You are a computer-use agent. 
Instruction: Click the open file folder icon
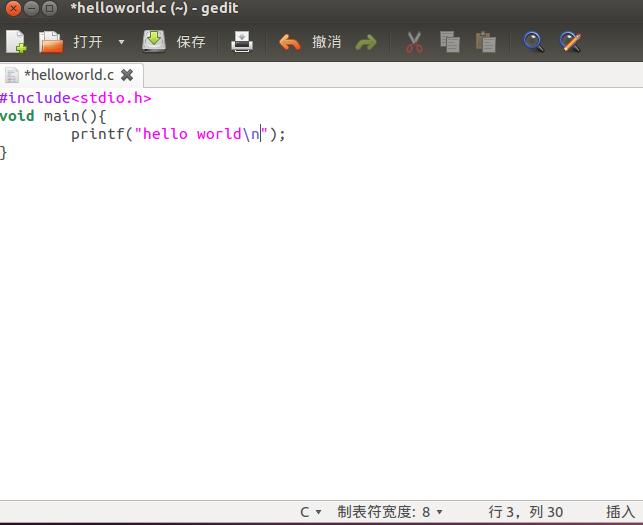[51, 42]
